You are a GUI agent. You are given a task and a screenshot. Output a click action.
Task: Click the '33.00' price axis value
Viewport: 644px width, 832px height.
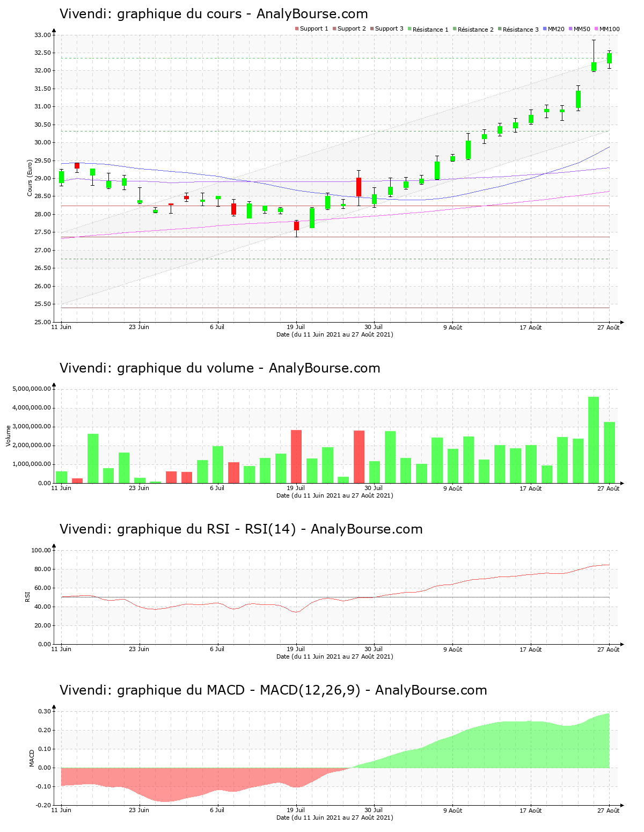42,35
